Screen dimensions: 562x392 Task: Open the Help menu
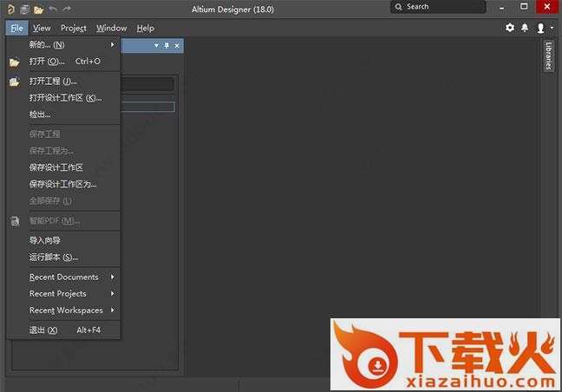coord(145,28)
